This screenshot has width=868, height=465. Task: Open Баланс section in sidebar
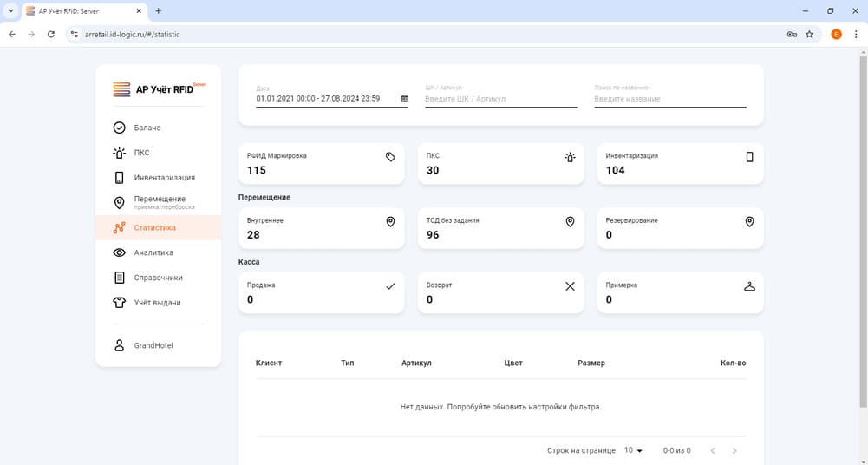tap(147, 128)
